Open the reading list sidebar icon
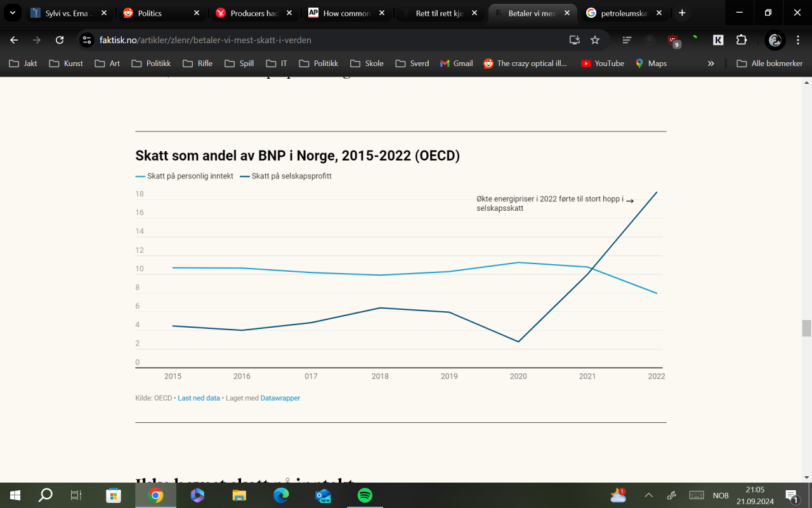This screenshot has height=508, width=812. point(627,39)
